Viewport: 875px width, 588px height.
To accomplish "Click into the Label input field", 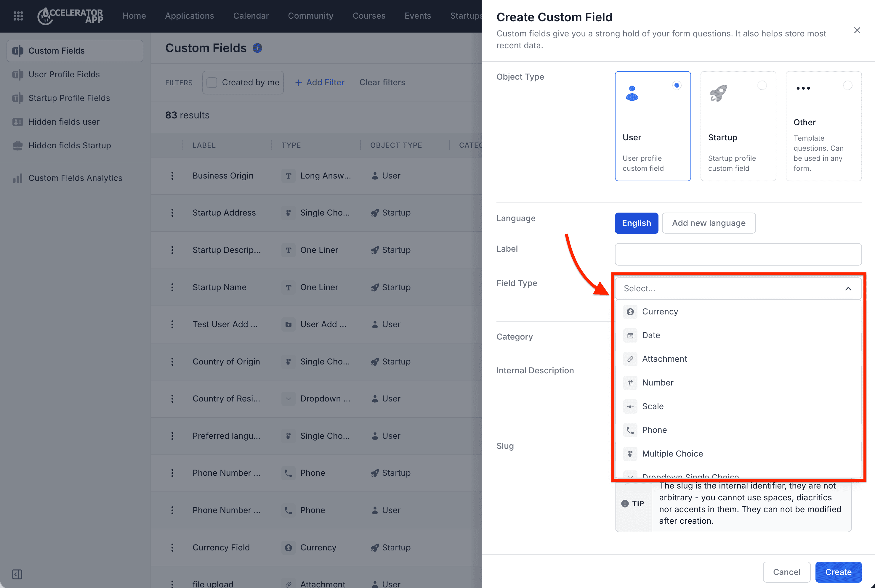I will tap(738, 254).
